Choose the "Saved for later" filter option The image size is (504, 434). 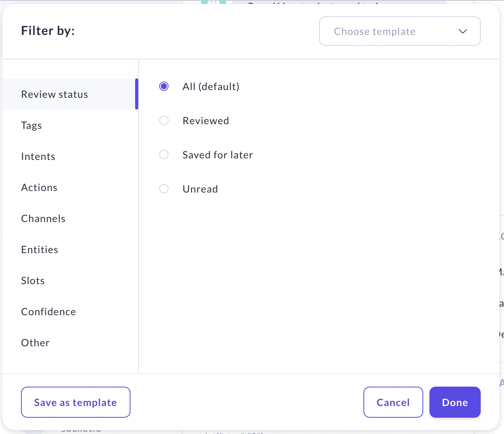(x=164, y=155)
